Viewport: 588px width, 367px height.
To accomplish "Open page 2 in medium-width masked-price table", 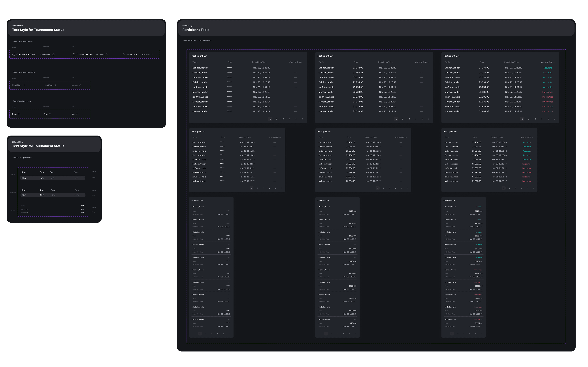I will point(257,188).
